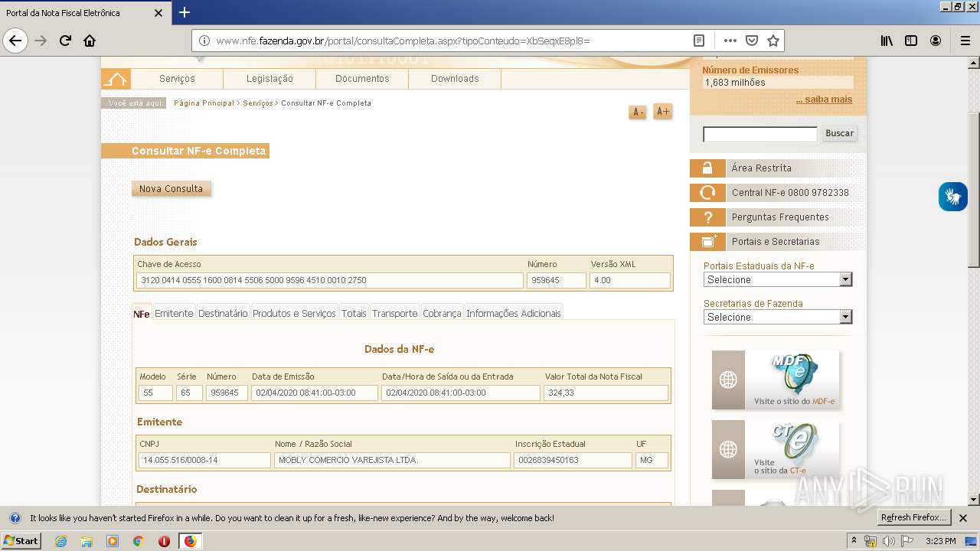This screenshot has width=980, height=551.
Task: Toggle reader view icon
Action: coord(699,41)
